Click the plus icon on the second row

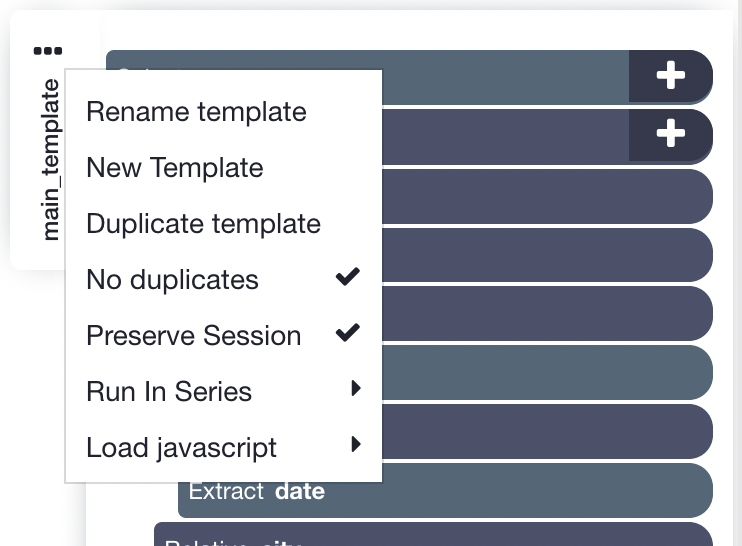click(671, 133)
